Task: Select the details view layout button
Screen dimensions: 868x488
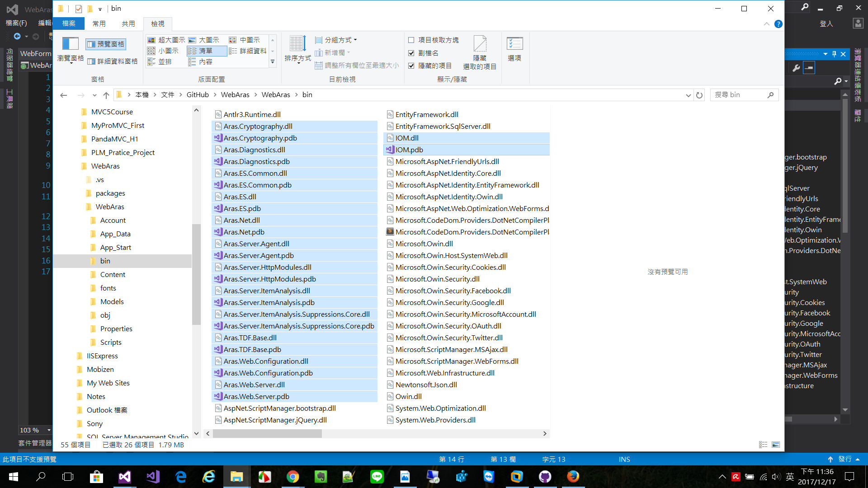Action: click(x=248, y=51)
